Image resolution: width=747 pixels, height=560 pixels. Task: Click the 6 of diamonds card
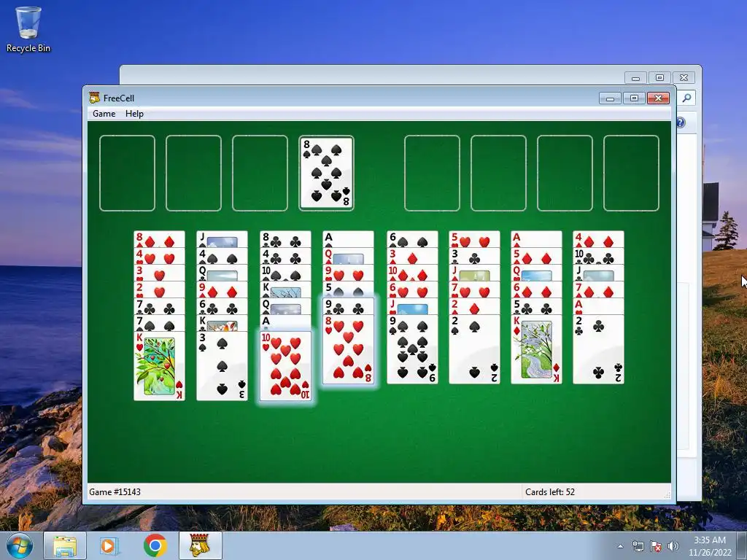(536, 289)
